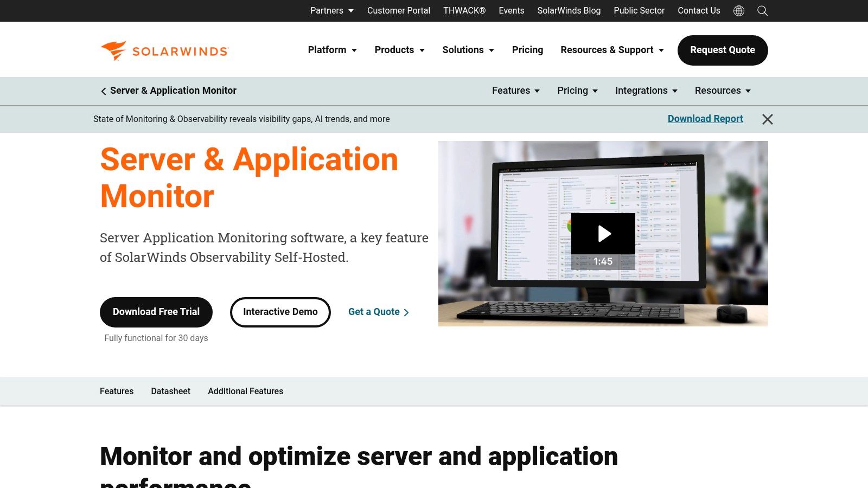Open the Solutions dropdown

tap(468, 50)
